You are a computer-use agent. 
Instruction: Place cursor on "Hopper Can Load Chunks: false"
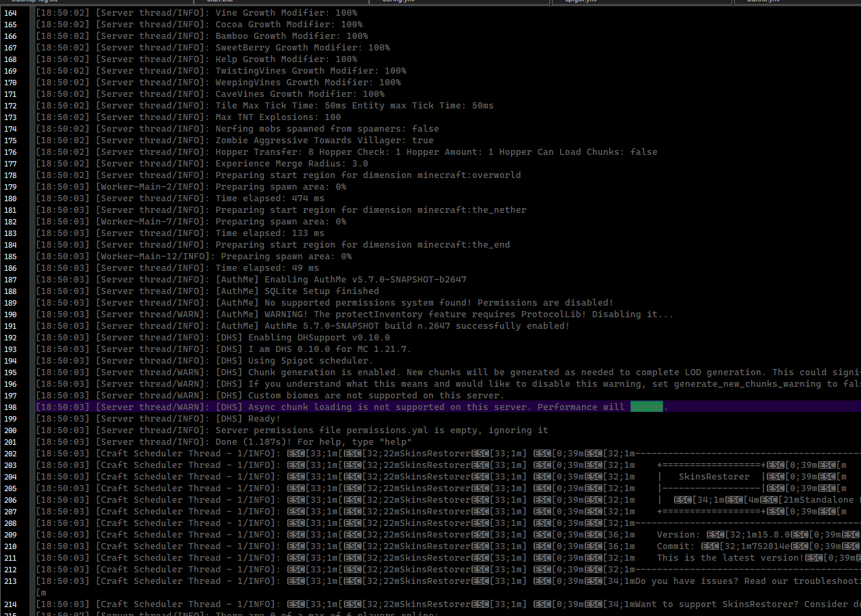(x=579, y=152)
